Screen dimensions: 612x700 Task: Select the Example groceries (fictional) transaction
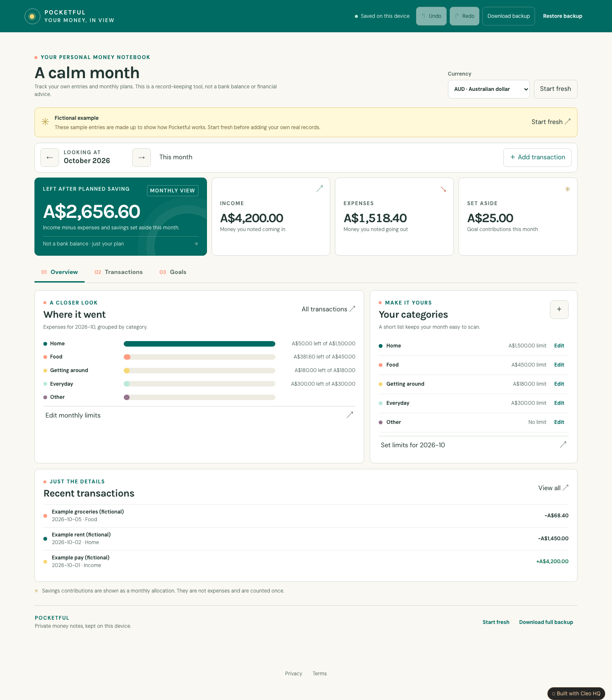(x=306, y=516)
